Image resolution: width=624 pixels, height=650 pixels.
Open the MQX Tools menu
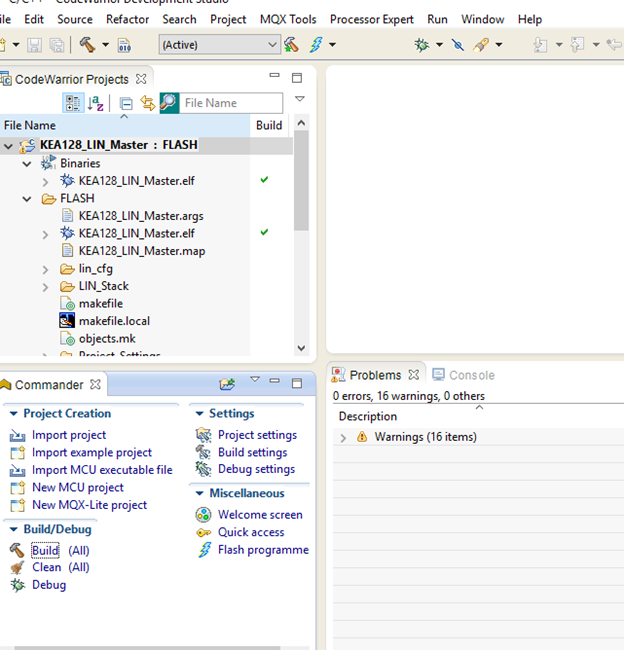point(288,19)
